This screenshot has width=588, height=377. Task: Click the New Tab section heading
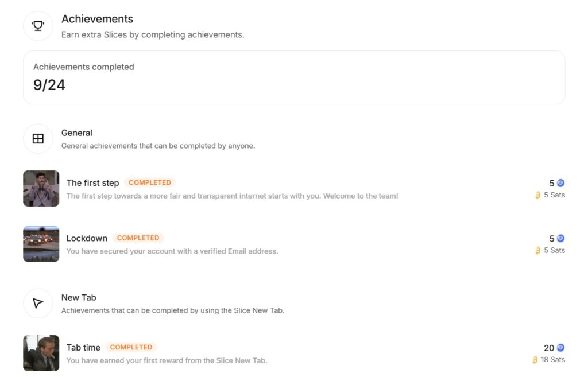79,298
